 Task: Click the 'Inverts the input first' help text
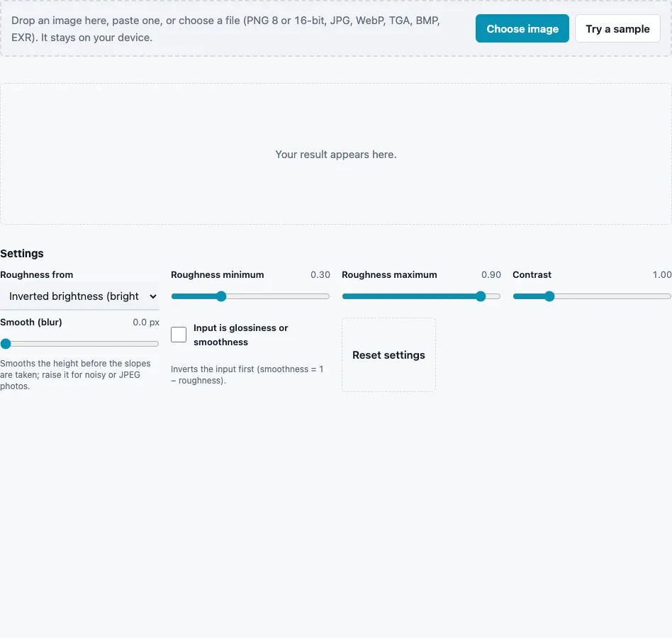tap(247, 374)
